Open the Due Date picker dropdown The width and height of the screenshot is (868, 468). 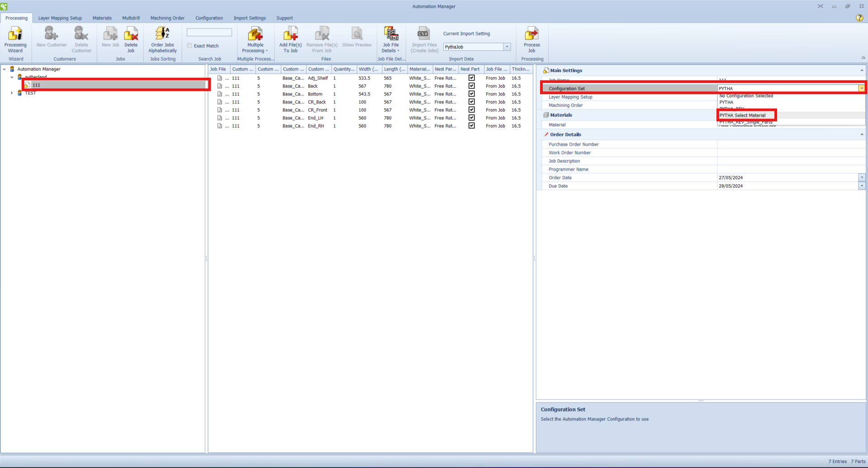861,186
